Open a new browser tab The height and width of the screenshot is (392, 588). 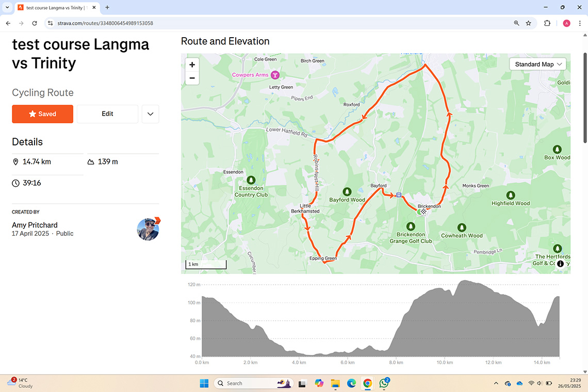[107, 8]
